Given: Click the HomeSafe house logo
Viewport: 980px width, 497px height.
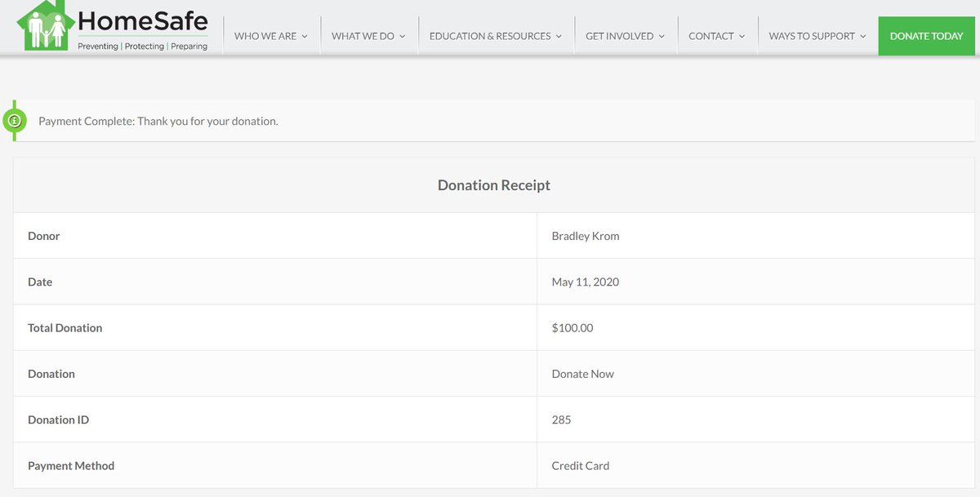Looking at the screenshot, I should click(x=46, y=26).
